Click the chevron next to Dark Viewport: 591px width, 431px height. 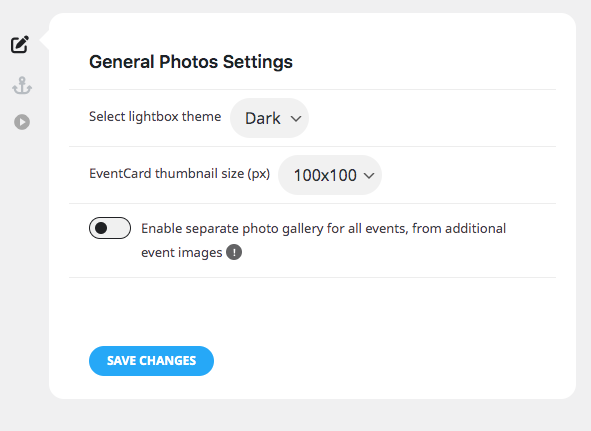[296, 119]
